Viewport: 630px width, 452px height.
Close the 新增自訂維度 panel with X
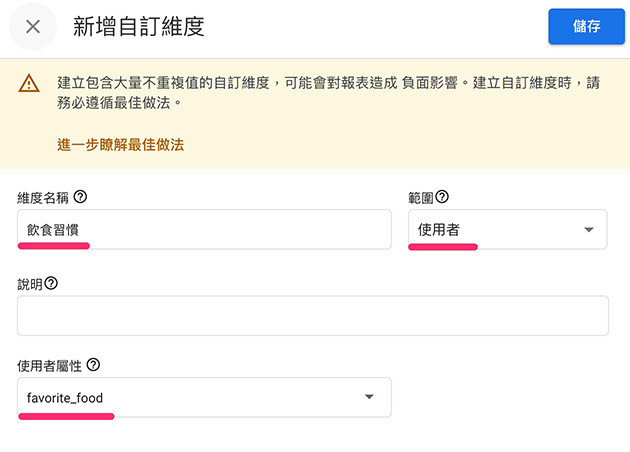click(33, 27)
